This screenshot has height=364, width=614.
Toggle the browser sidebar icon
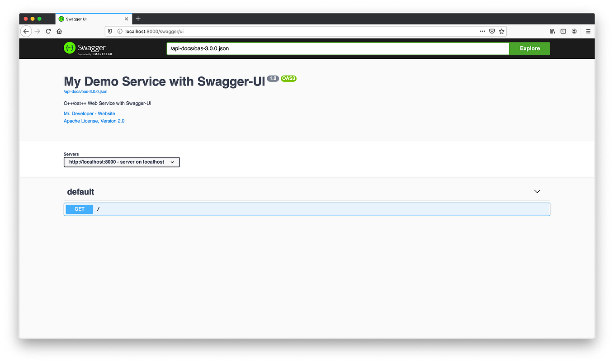coord(563,31)
